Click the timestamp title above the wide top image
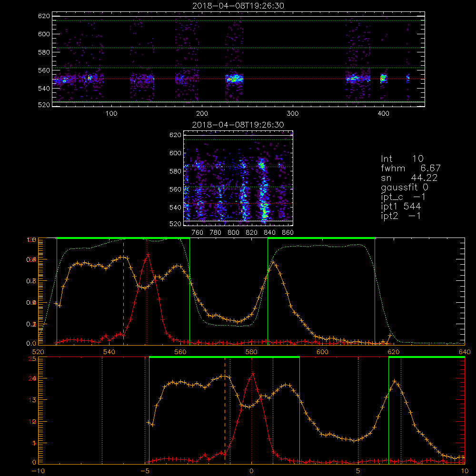Image resolution: width=476 pixels, height=476 pixels. pyautogui.click(x=238, y=6)
